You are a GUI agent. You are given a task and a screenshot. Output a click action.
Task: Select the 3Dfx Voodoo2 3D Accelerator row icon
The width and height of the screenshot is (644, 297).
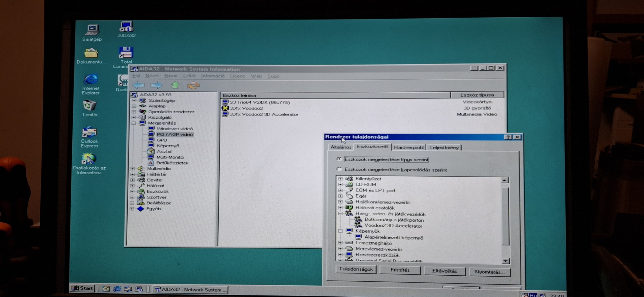coord(225,114)
